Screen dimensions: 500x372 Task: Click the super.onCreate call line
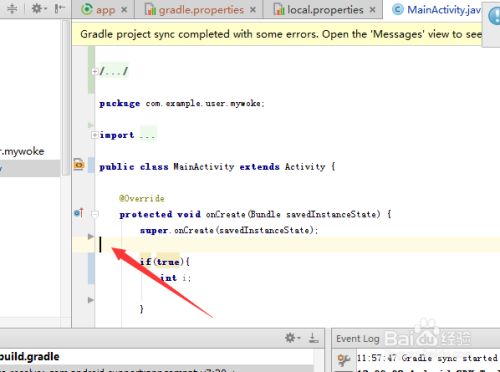point(229,230)
